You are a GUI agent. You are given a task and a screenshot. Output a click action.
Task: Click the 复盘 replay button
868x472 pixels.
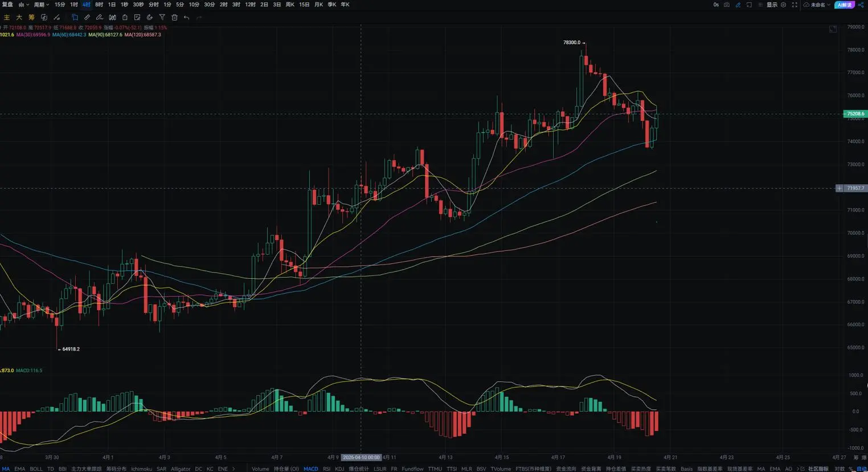[7, 5]
